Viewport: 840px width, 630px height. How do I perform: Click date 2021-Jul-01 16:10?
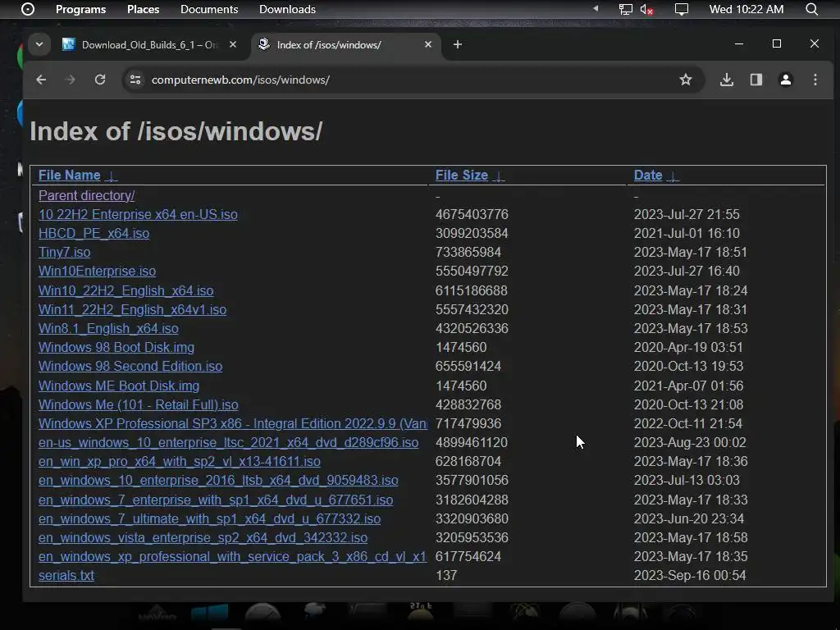[687, 233]
